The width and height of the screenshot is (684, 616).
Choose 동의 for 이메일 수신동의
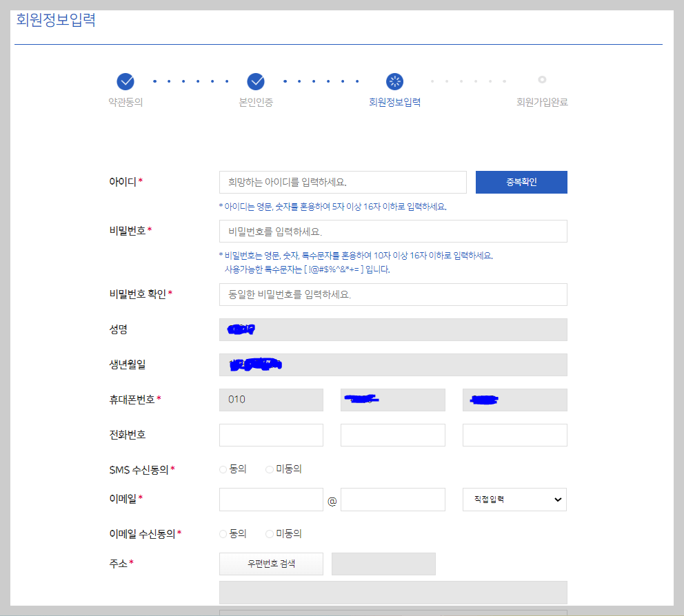click(x=223, y=533)
